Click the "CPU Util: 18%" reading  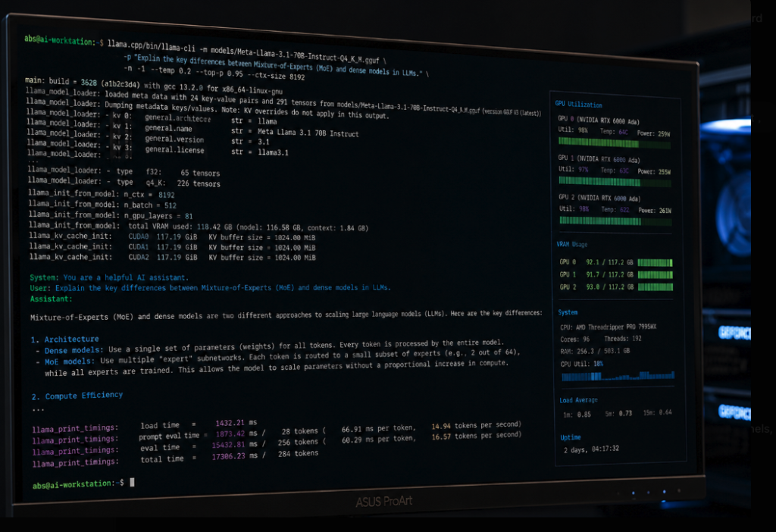pyautogui.click(x=581, y=364)
